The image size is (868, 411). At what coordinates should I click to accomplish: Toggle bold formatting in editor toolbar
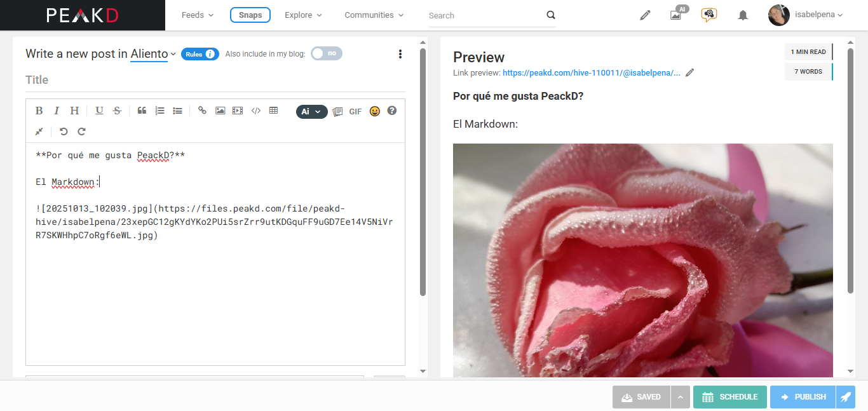click(x=39, y=111)
